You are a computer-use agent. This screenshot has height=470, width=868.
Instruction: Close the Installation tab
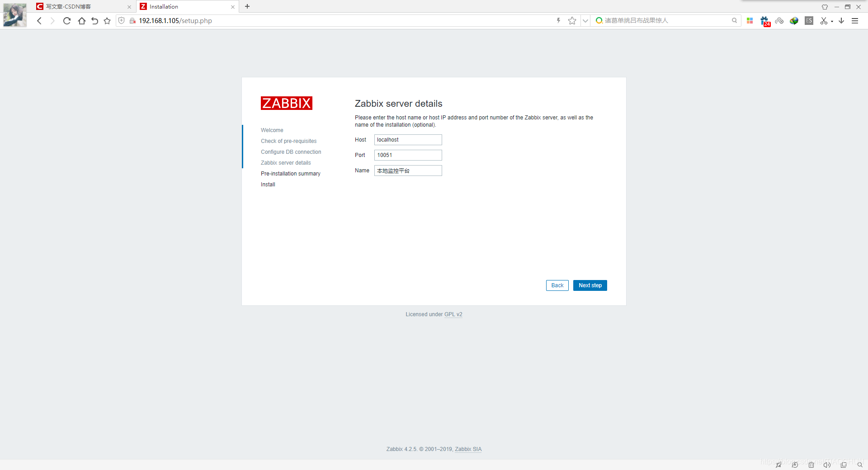(x=233, y=7)
